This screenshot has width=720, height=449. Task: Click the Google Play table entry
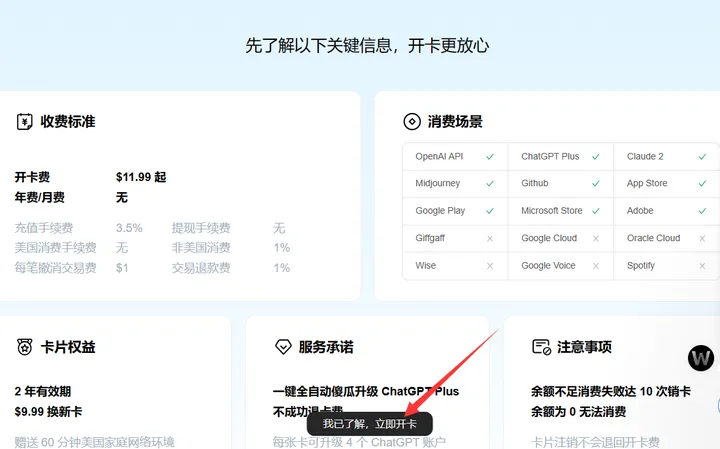(x=440, y=211)
